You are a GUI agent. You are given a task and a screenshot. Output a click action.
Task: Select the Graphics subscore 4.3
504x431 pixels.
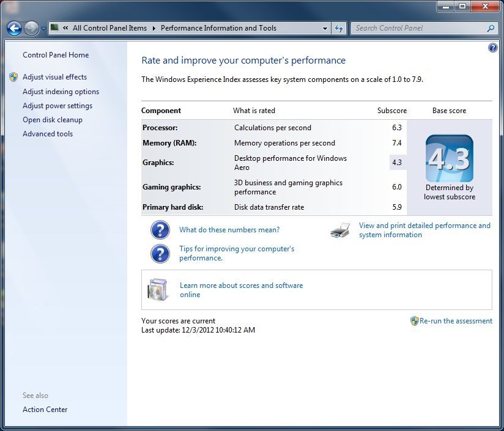tap(397, 163)
